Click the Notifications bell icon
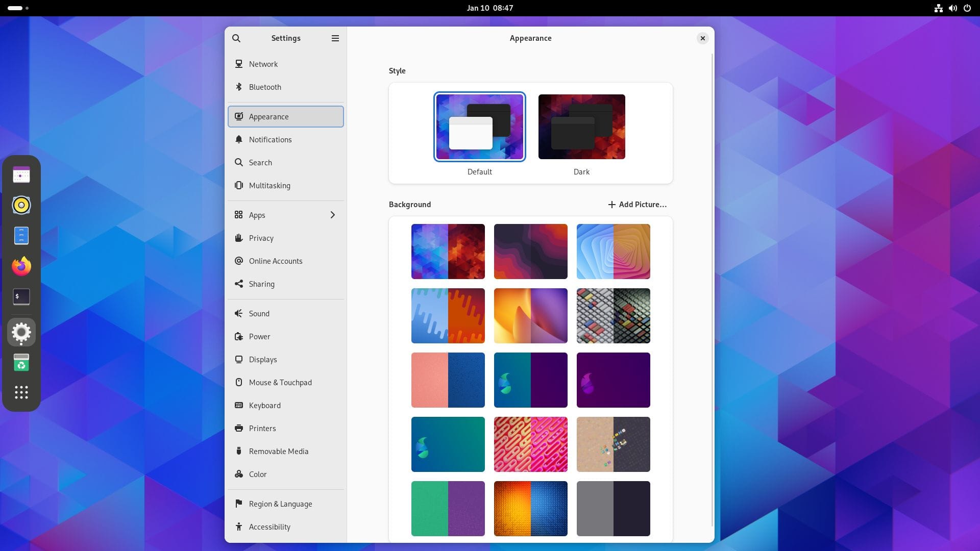Image resolution: width=980 pixels, height=551 pixels. 239,139
